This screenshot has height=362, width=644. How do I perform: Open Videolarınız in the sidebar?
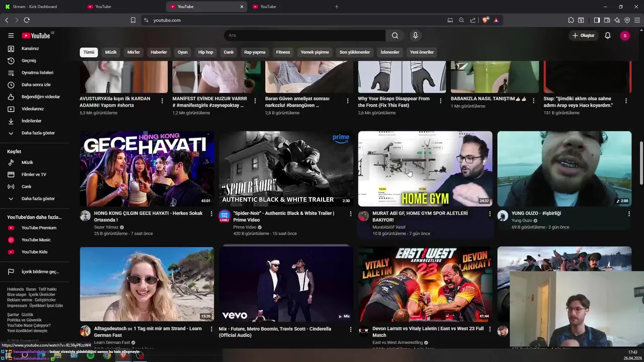point(35,109)
